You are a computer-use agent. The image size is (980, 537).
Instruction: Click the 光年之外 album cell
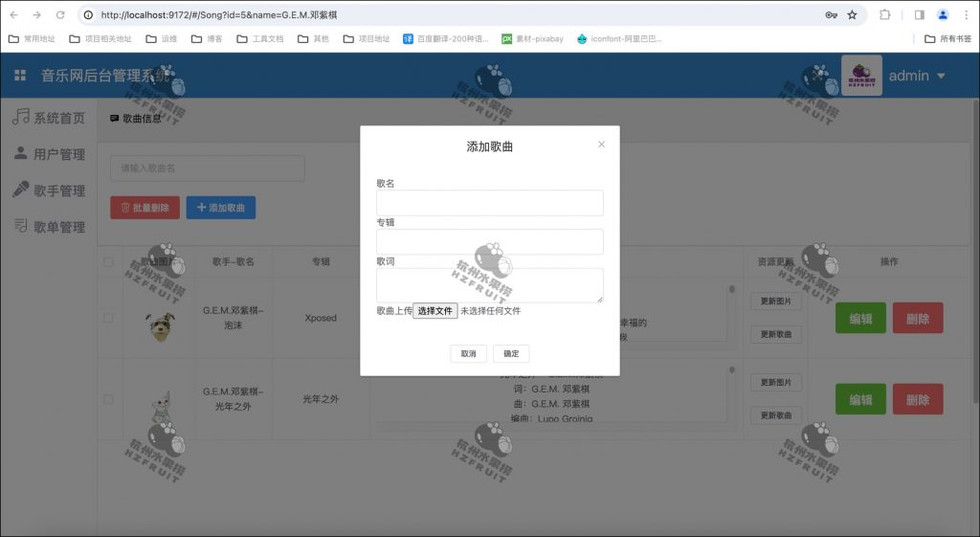pyautogui.click(x=321, y=399)
